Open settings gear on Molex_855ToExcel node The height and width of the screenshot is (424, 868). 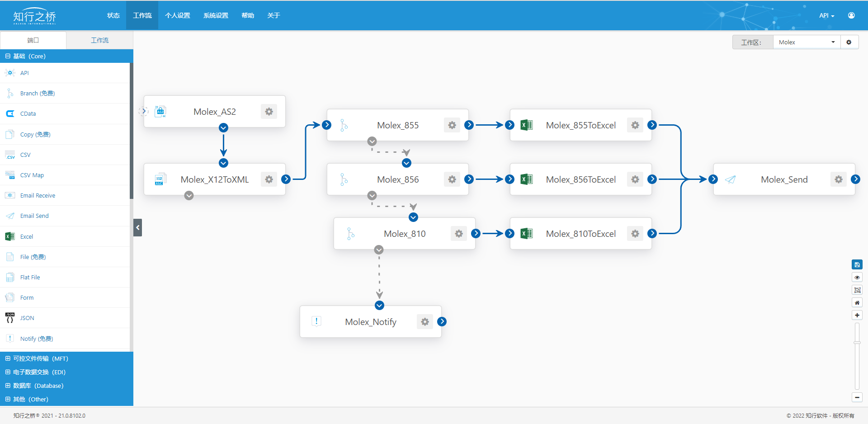(635, 125)
